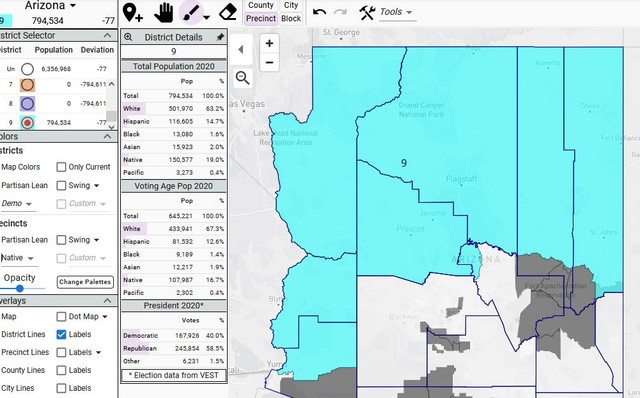The image size is (640, 398).
Task: Open Precinct Lines Labels dropdown arrow
Action: tap(98, 353)
